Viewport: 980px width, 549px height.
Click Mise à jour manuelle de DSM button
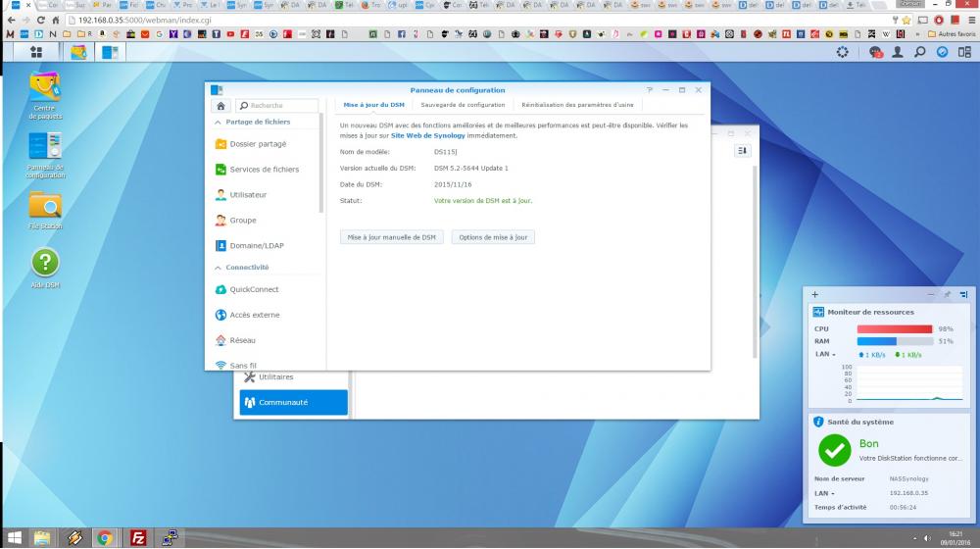coord(391,237)
